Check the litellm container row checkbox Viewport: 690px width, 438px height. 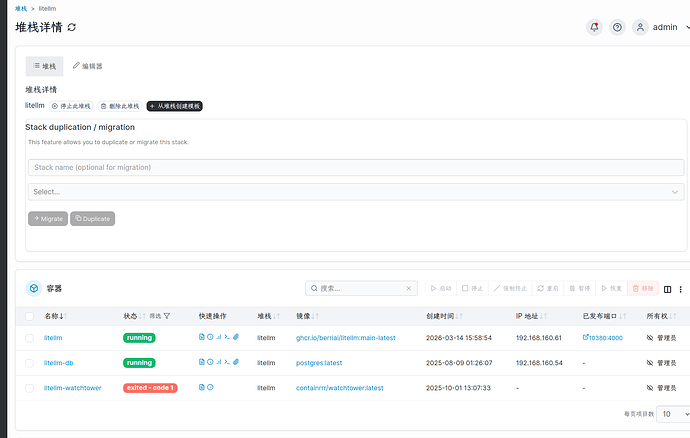[29, 338]
